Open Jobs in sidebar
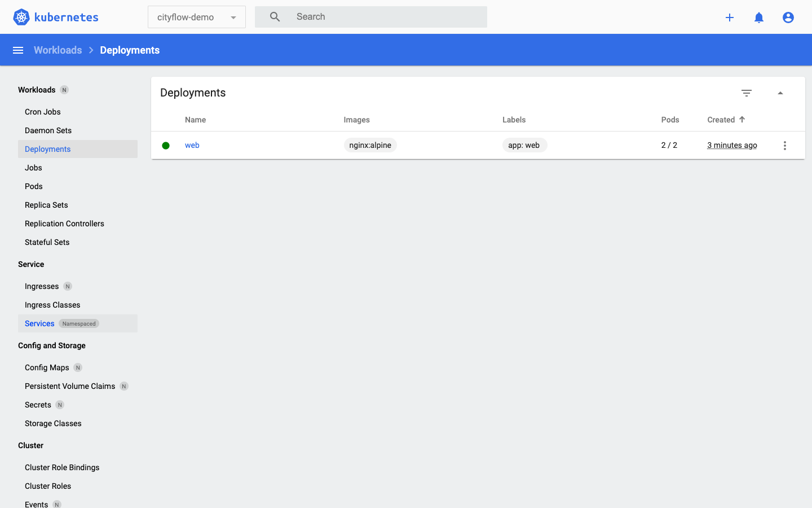Viewport: 812px width, 508px height. point(78,168)
